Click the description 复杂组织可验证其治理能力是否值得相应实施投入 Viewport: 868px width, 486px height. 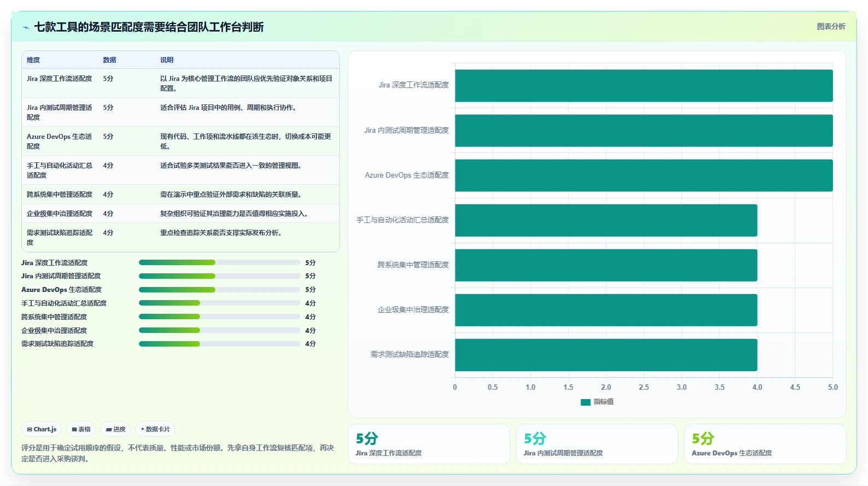pyautogui.click(x=234, y=214)
